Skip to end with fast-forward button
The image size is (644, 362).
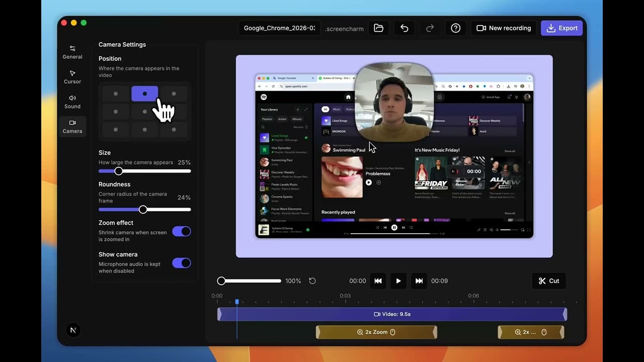coord(419,281)
